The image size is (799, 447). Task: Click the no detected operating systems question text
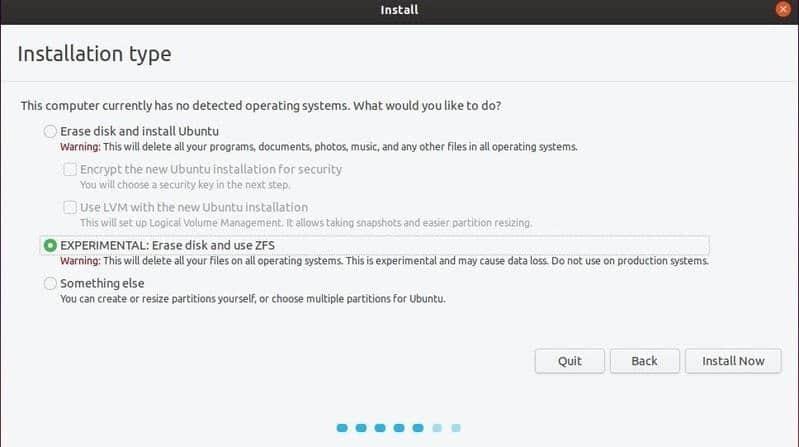tap(260, 106)
